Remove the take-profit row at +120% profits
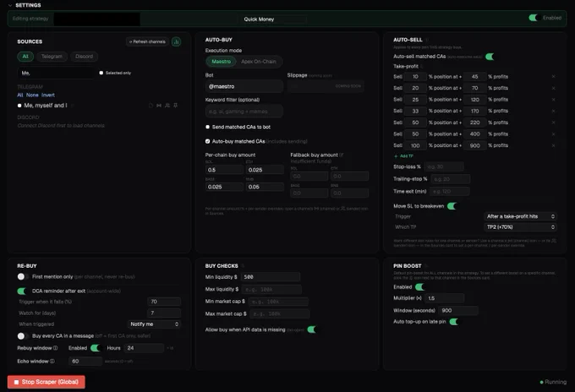575x392 pixels. click(x=553, y=100)
